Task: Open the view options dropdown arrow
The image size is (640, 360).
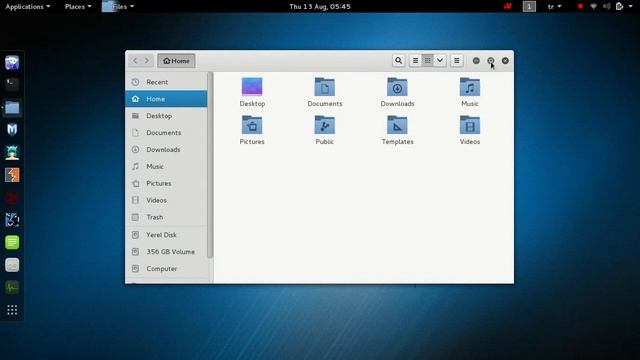Action: (440, 60)
